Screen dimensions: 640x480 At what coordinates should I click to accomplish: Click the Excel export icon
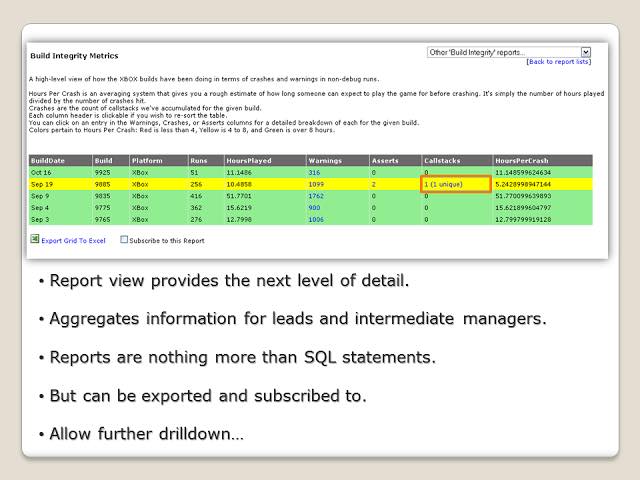[34, 240]
